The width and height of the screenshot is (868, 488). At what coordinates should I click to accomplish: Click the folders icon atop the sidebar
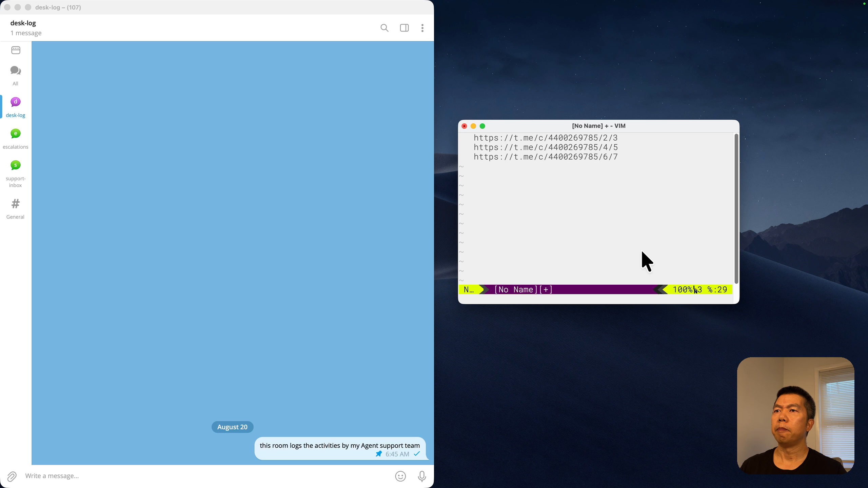(x=16, y=50)
